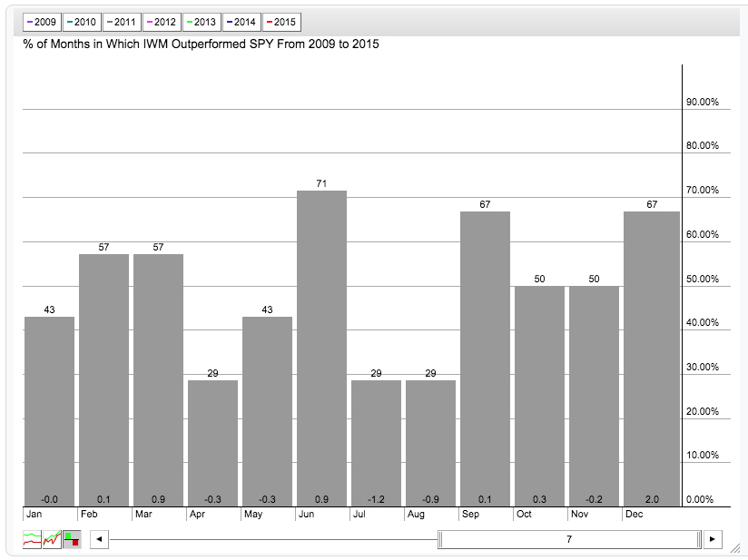Click the -1.2 value inside July bar
The width and height of the screenshot is (748, 560).
coord(376,499)
